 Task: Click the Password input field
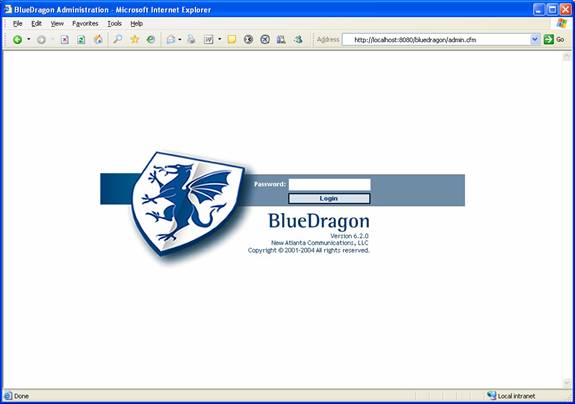(x=330, y=184)
